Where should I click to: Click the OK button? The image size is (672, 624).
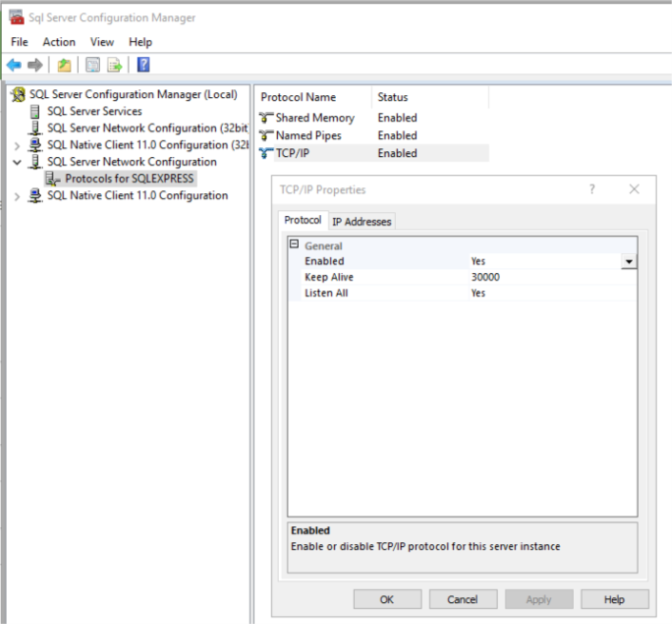tap(387, 599)
